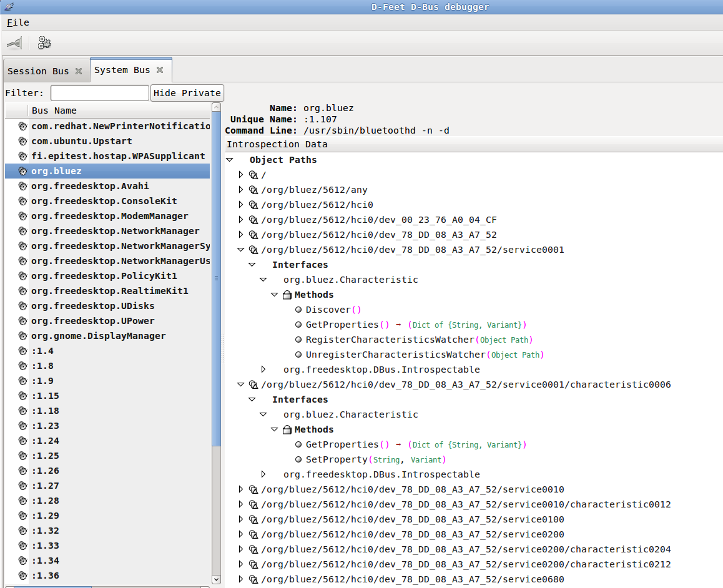Click the object icon for root path /
Image resolution: width=723 pixels, height=588 pixels.
[253, 175]
